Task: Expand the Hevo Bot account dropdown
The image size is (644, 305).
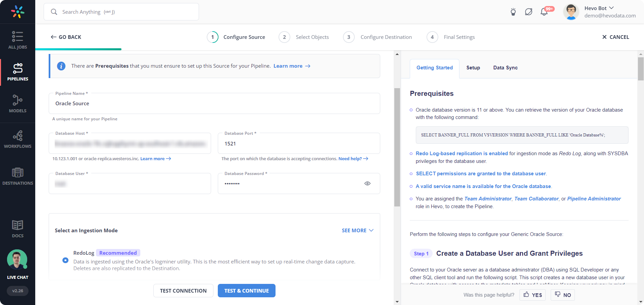Action: (611, 8)
